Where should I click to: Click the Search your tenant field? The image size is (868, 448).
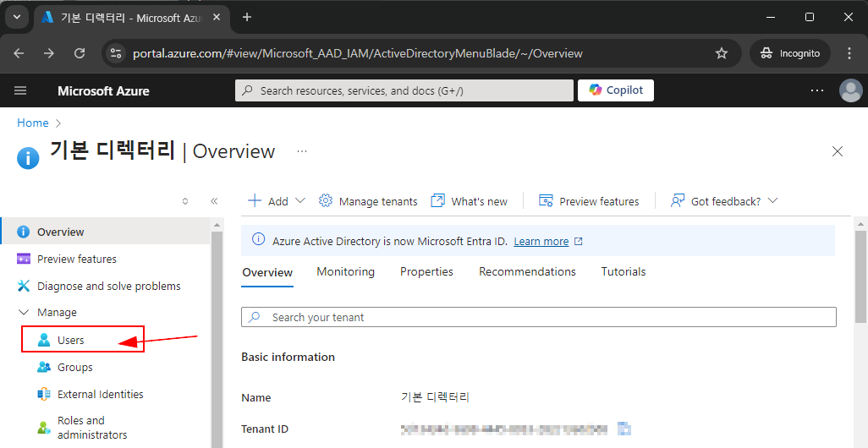[539, 318]
